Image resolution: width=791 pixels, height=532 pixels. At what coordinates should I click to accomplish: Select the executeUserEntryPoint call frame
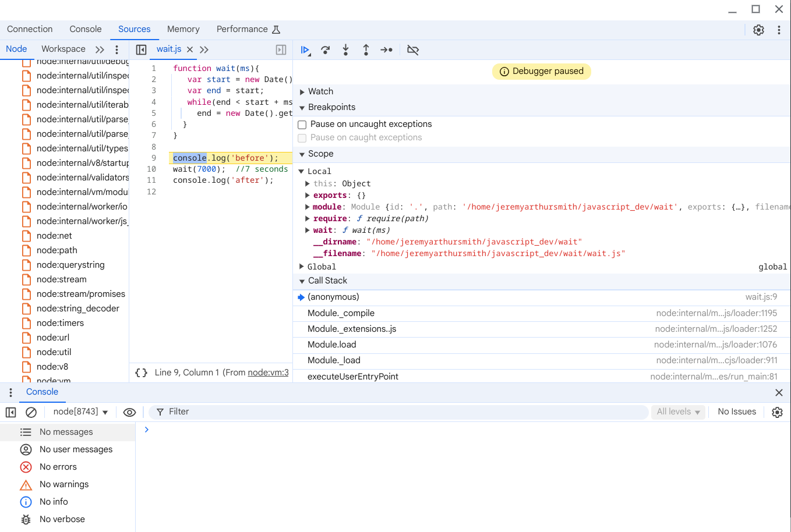point(542,377)
